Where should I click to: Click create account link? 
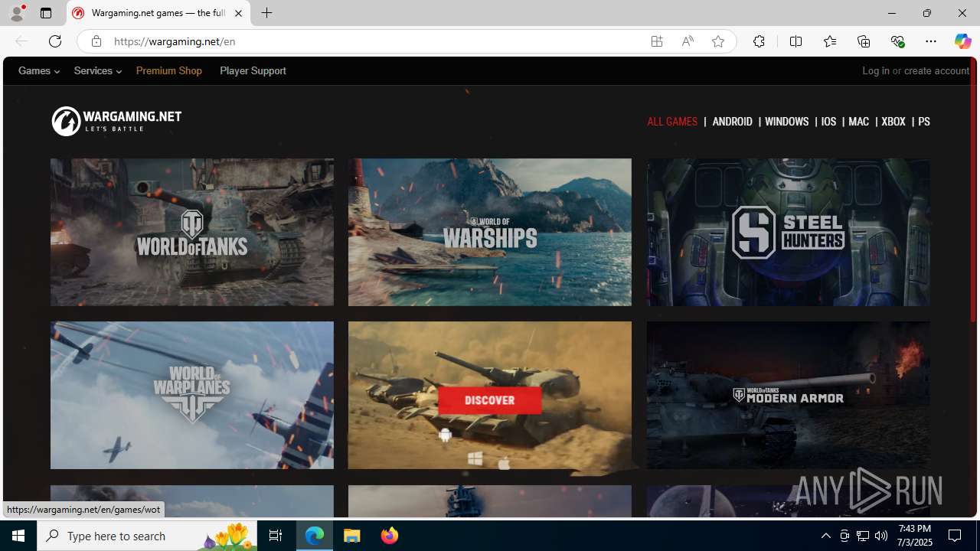pyautogui.click(x=936, y=70)
